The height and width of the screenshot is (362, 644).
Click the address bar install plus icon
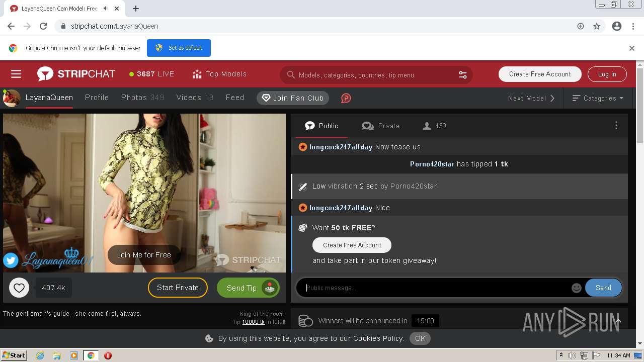click(581, 26)
